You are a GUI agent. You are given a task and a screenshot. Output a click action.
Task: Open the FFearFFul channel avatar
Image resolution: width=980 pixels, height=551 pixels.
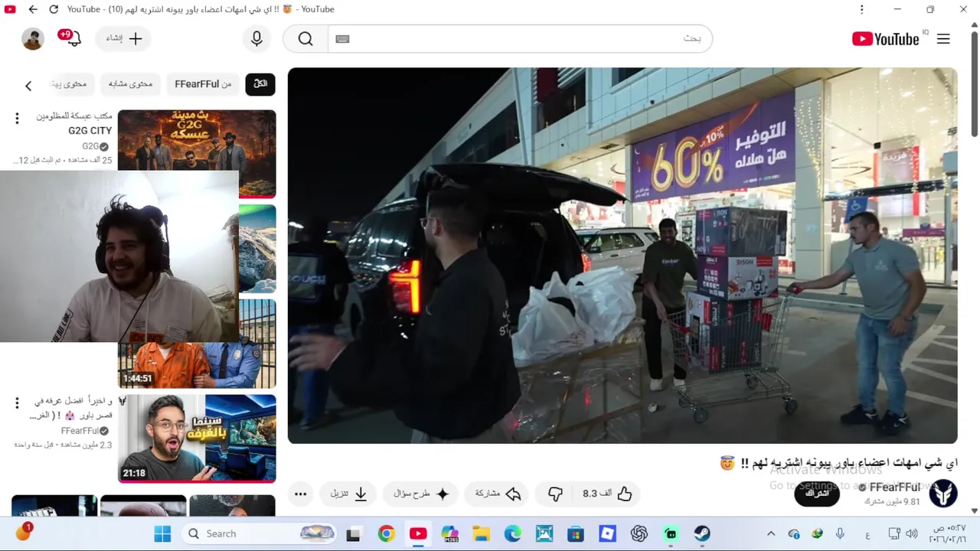(x=943, y=494)
